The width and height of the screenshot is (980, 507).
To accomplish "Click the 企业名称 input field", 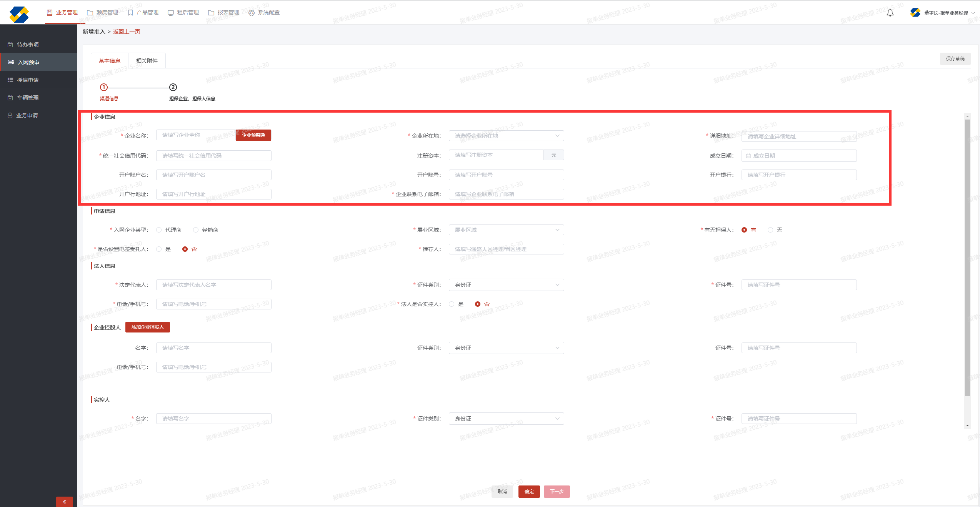I will [x=195, y=135].
